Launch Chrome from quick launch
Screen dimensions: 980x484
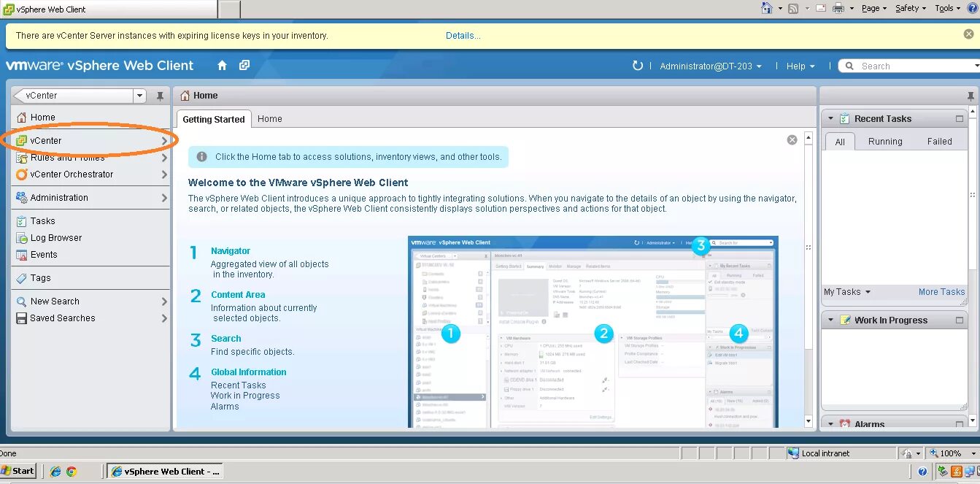click(x=72, y=472)
